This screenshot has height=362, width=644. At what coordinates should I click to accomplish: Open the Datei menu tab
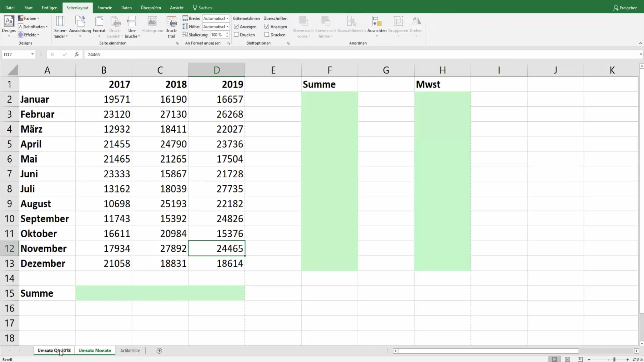(10, 8)
